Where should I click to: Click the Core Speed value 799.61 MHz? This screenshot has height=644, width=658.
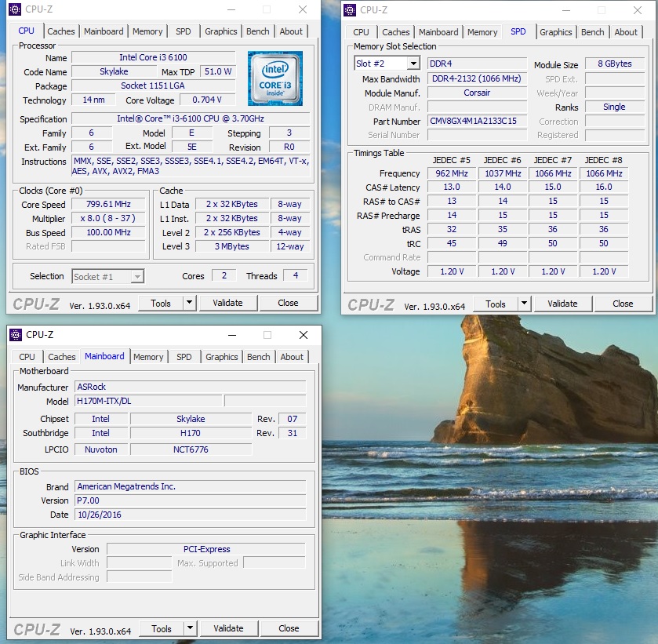tap(109, 204)
